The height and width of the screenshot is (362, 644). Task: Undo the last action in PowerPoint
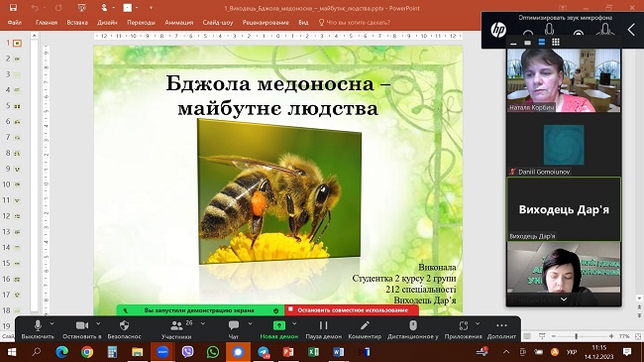coord(35,8)
